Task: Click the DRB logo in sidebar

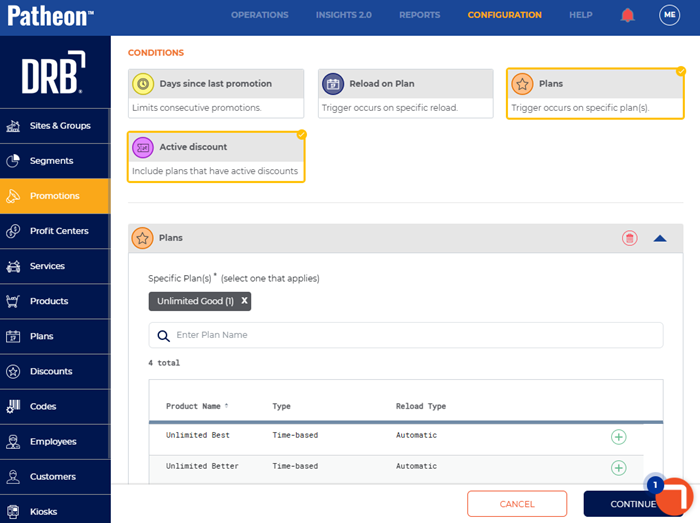Action: click(54, 72)
